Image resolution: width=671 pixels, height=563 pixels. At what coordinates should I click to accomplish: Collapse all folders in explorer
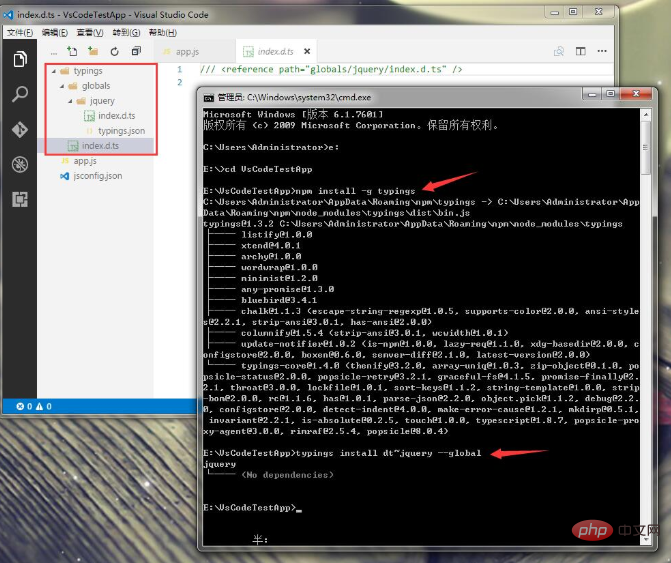click(x=136, y=51)
